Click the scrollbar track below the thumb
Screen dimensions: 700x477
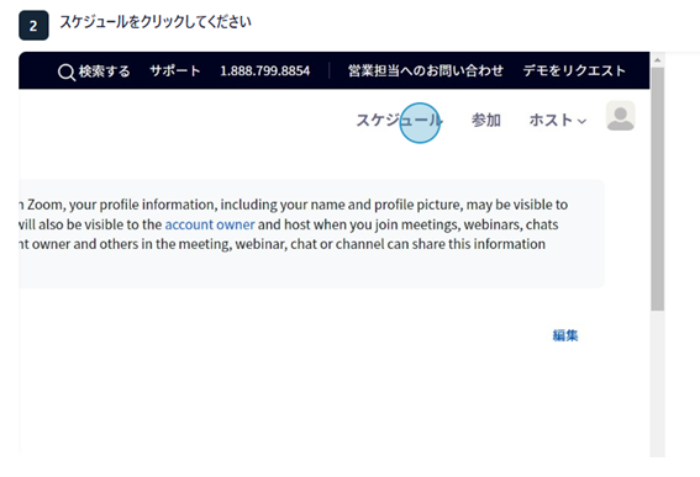tap(657, 380)
